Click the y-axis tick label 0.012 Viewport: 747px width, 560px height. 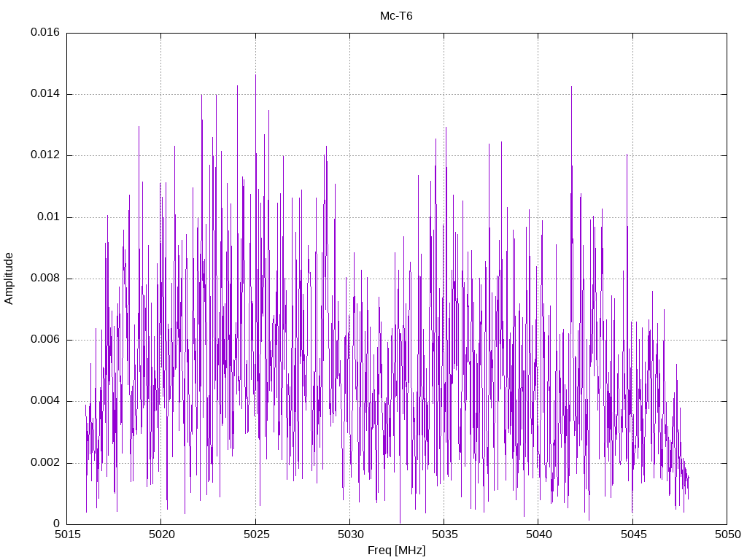(x=45, y=155)
